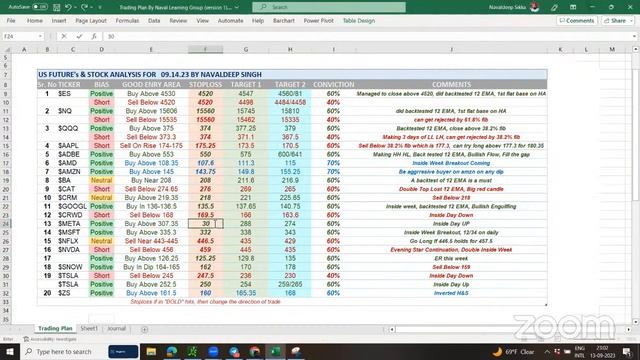Open the Excel icon on taskbar
This screenshot has height=360, width=640.
click(276, 351)
